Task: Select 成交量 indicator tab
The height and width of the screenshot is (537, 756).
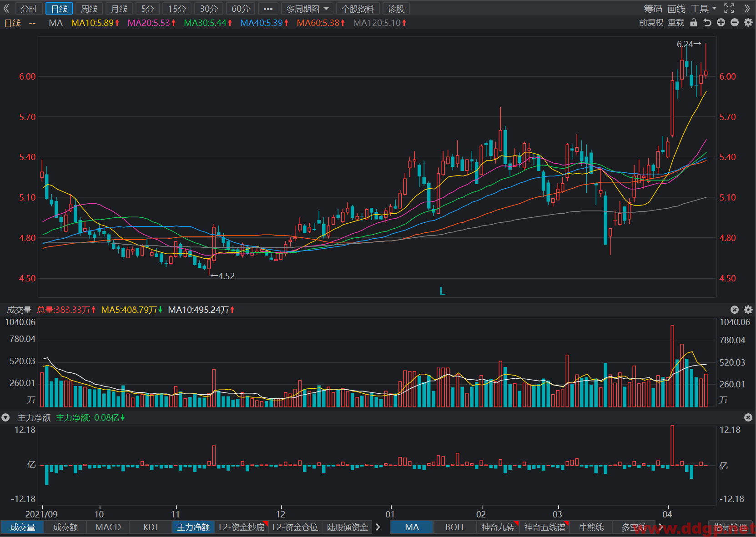Action: point(22,527)
